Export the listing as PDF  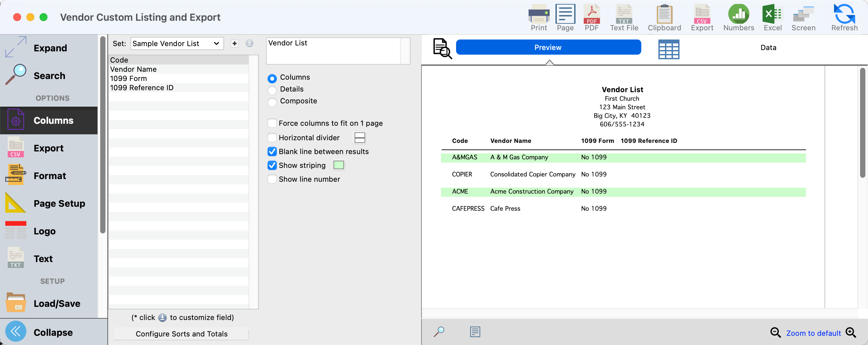tap(592, 17)
